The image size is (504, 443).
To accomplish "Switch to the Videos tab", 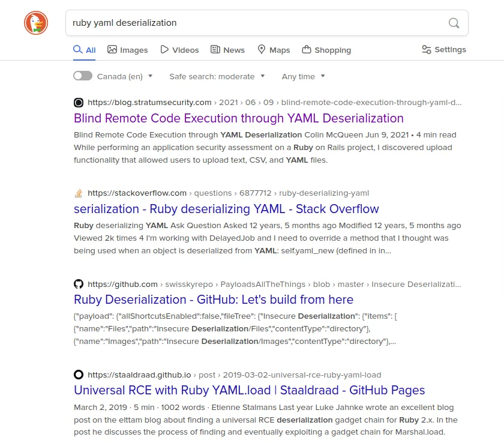I will (179, 50).
